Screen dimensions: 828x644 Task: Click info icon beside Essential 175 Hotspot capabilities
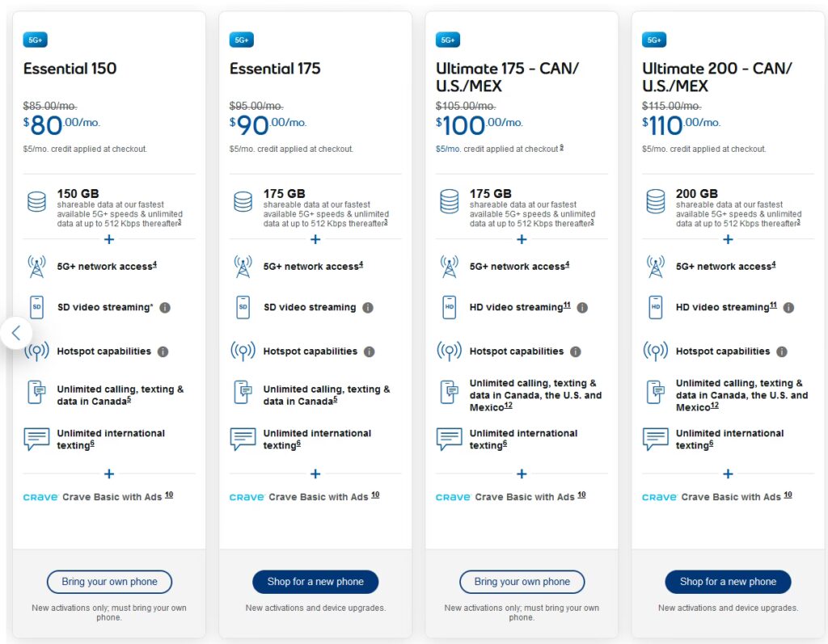click(369, 351)
